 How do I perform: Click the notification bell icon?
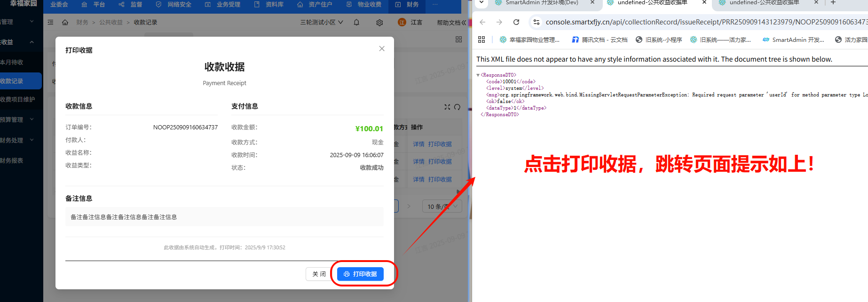(x=356, y=22)
